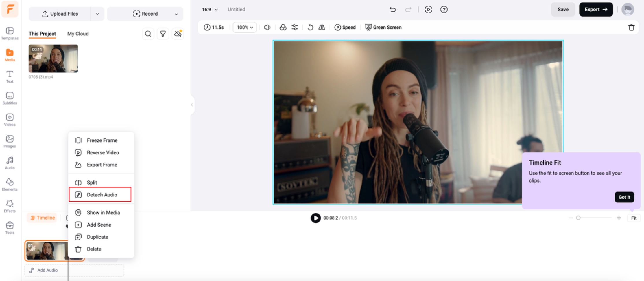Open the Templates sidebar panel
Screen dimensions: 644x281
10,33
